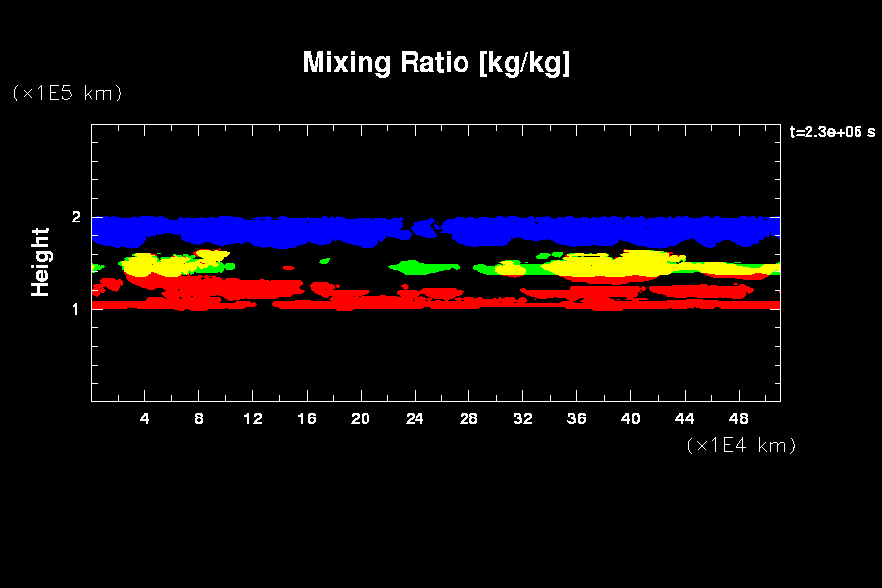Click the green patch above x=24

pos(423,267)
